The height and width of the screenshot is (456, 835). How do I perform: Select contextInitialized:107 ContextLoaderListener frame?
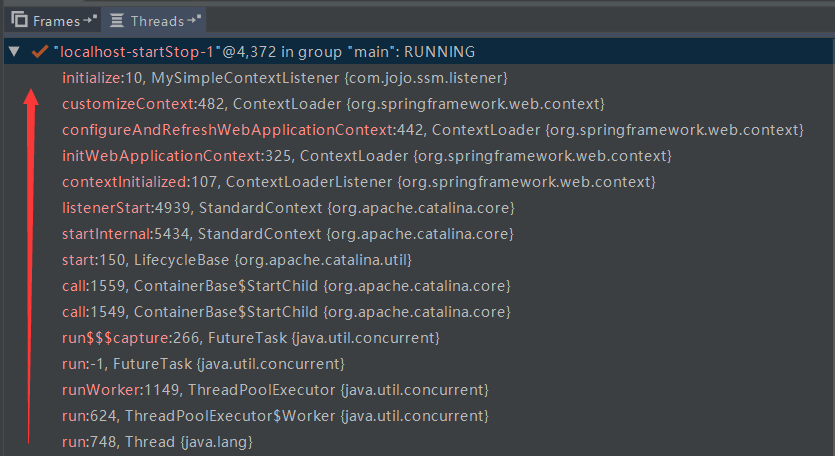click(x=358, y=182)
